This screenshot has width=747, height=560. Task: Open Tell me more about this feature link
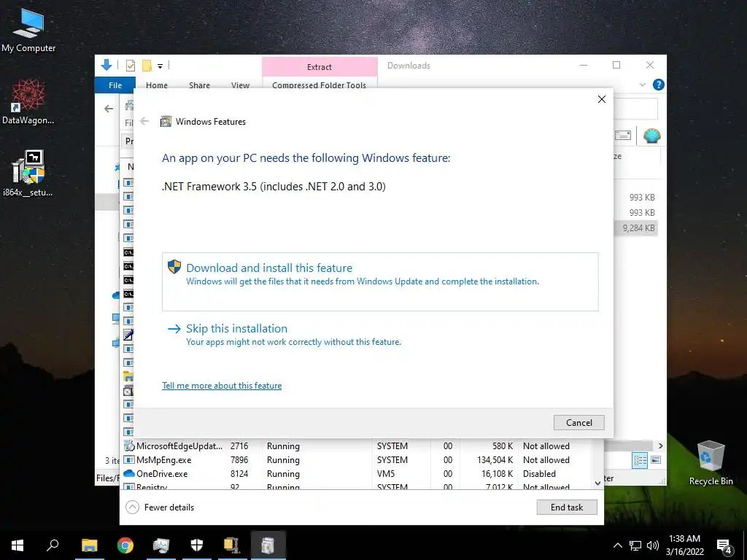point(222,386)
